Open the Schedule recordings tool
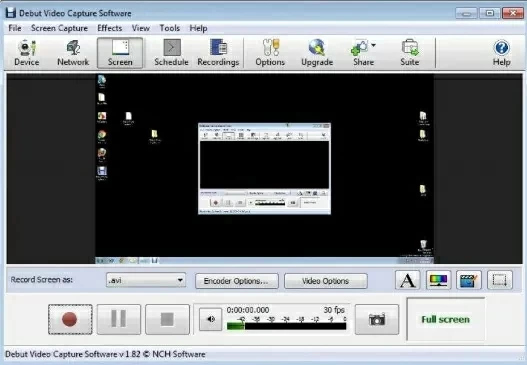The height and width of the screenshot is (365, 527). (x=171, y=53)
